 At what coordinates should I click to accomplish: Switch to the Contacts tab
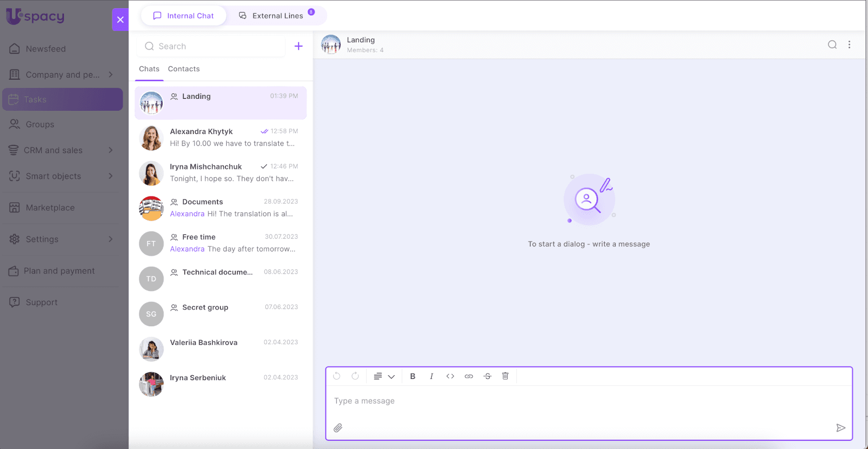(184, 69)
